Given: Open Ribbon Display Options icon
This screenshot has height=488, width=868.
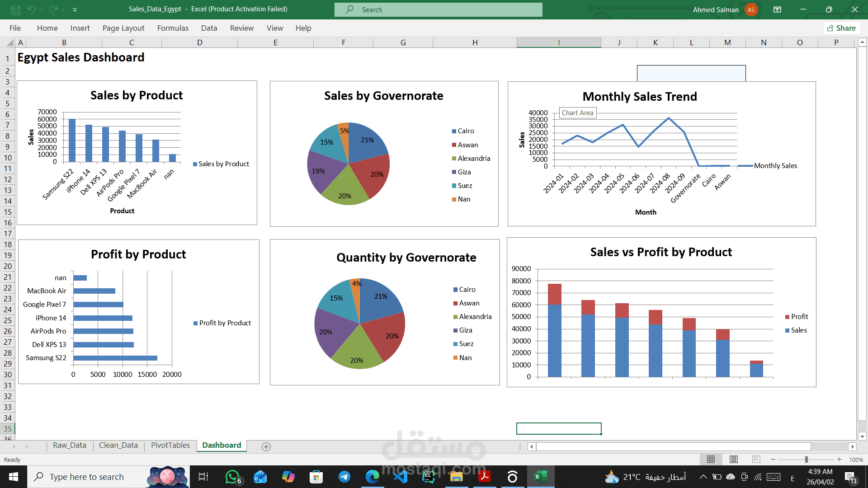Looking at the screenshot, I should point(777,9).
